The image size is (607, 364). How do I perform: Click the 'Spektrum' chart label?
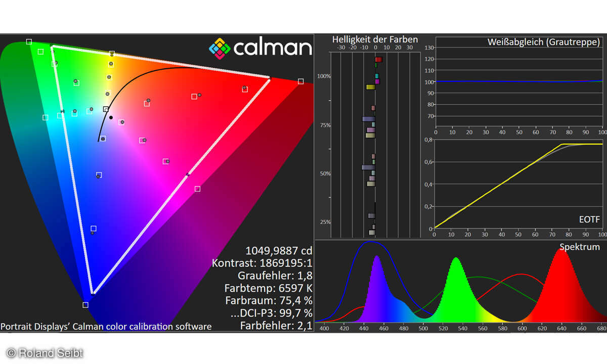click(x=580, y=247)
